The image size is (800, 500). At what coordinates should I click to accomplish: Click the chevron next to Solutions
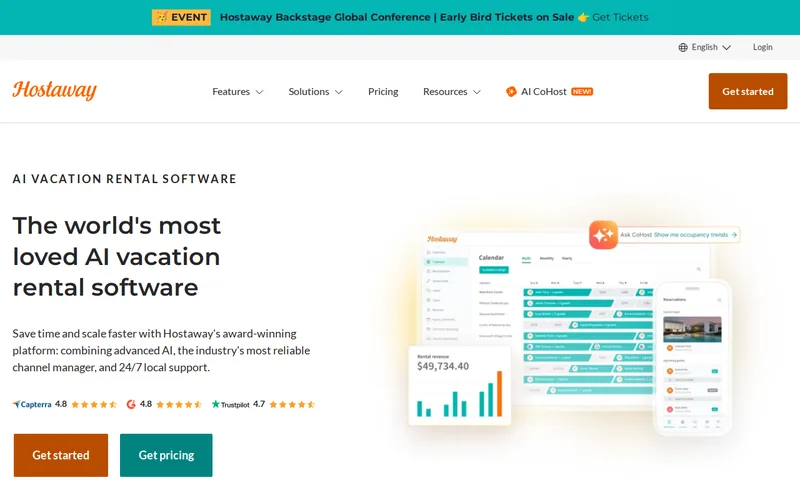[x=338, y=92]
